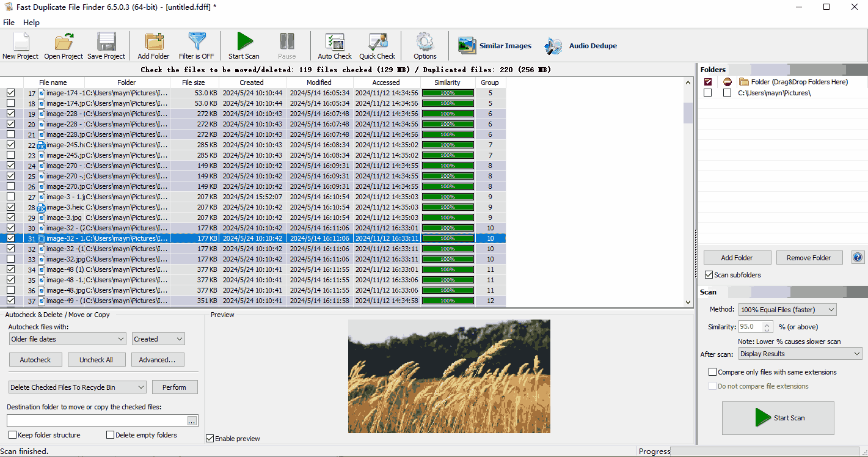
Task: Sort by the Accessed column header
Action: pyautogui.click(x=387, y=82)
